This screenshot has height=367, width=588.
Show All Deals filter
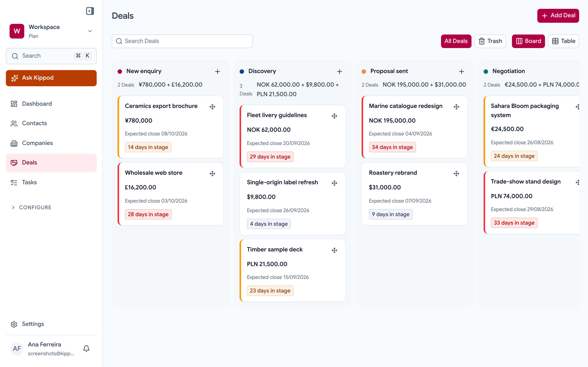click(x=456, y=41)
